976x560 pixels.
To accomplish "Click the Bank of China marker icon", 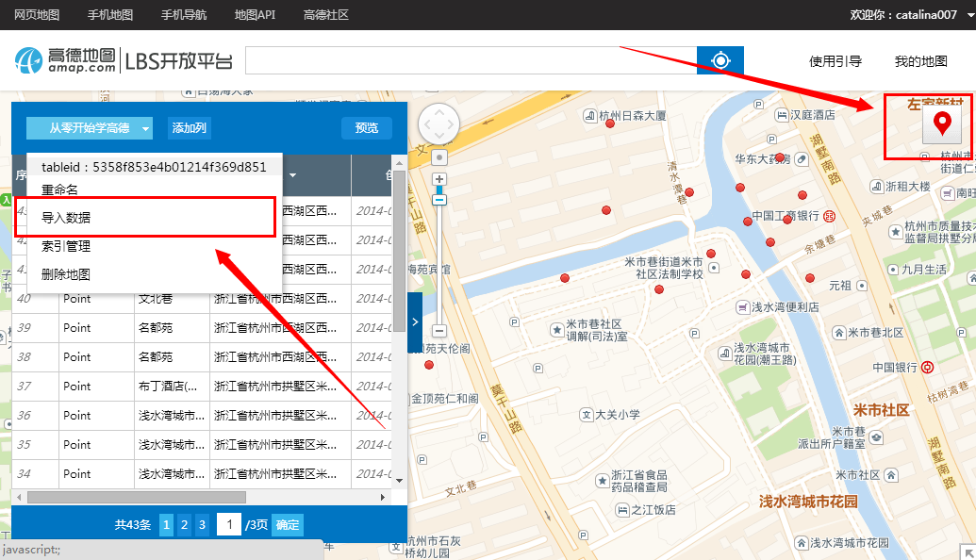I will [928, 367].
